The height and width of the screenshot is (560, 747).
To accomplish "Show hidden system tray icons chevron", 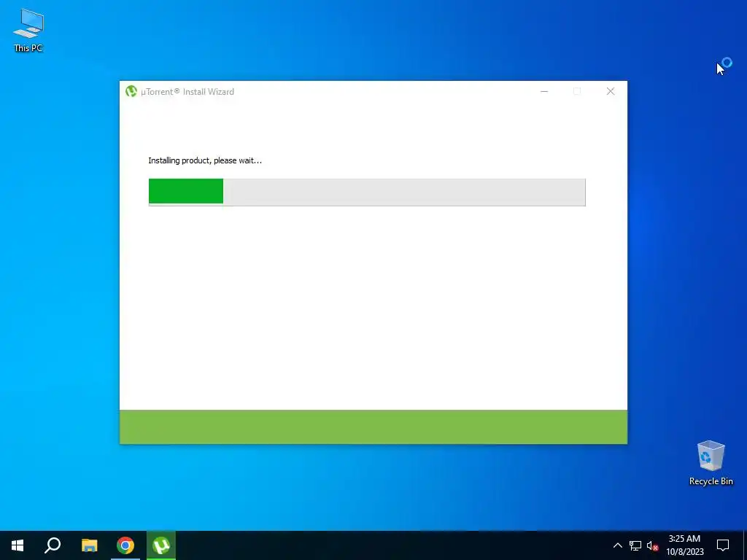I will (x=617, y=545).
